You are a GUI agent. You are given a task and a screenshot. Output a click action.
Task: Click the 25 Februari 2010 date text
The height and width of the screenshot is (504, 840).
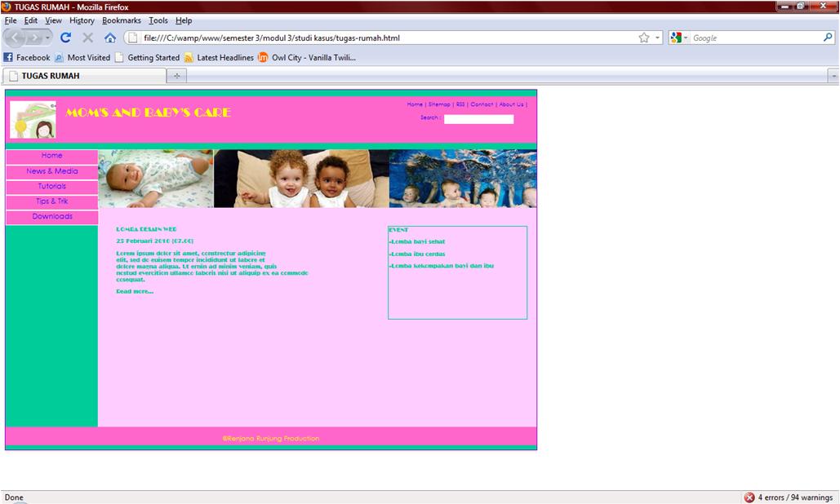155,241
